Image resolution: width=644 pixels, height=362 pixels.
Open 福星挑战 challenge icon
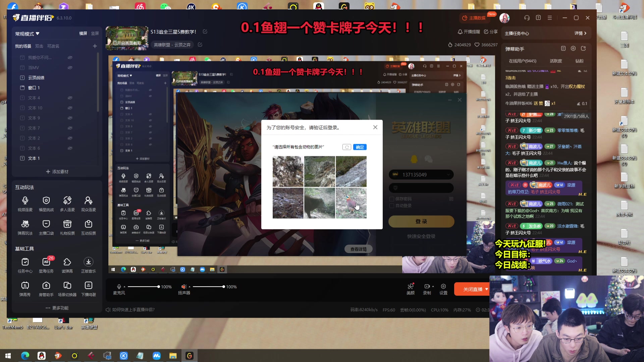click(46, 204)
